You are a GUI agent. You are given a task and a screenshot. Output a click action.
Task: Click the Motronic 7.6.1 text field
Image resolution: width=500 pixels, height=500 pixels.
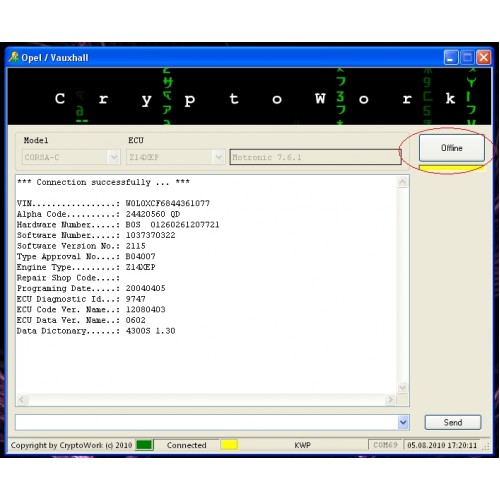315,157
